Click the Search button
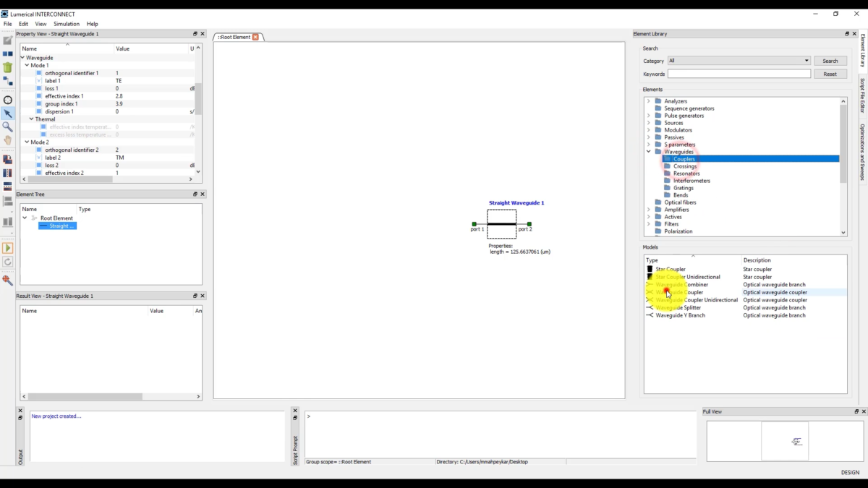Image resolution: width=868 pixels, height=488 pixels. pos(830,61)
